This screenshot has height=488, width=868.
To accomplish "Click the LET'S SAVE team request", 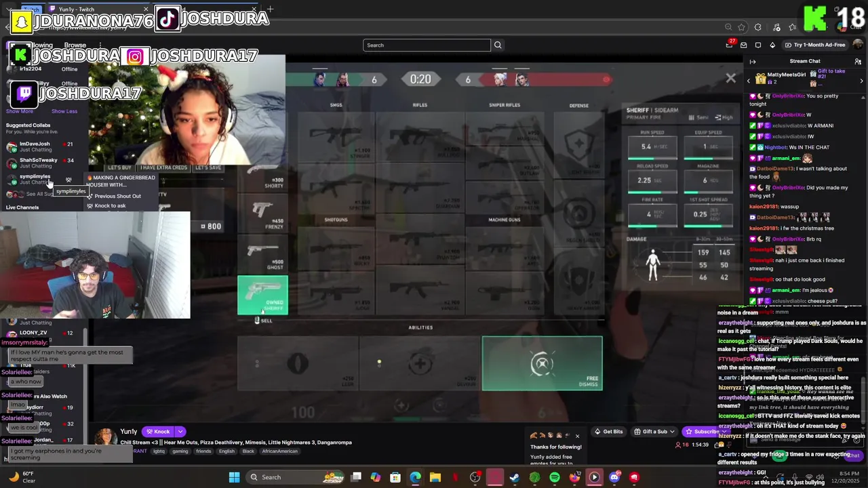I will coord(208,167).
